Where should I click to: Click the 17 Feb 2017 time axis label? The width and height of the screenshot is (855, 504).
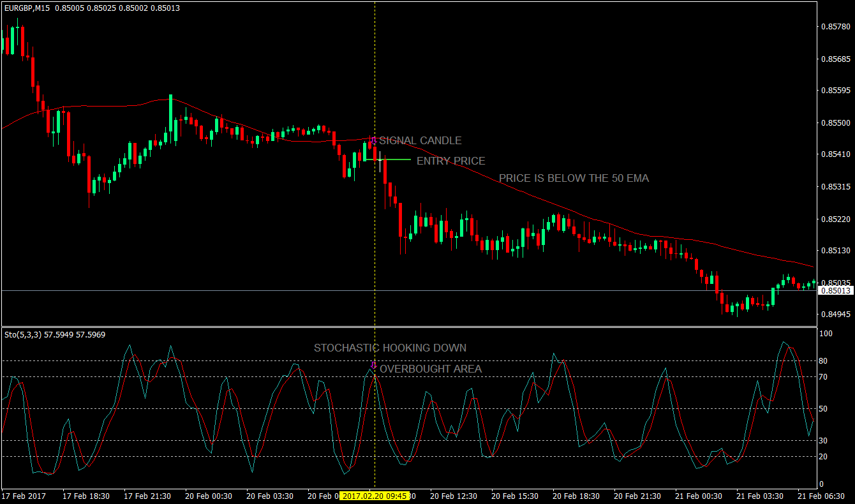(24, 496)
